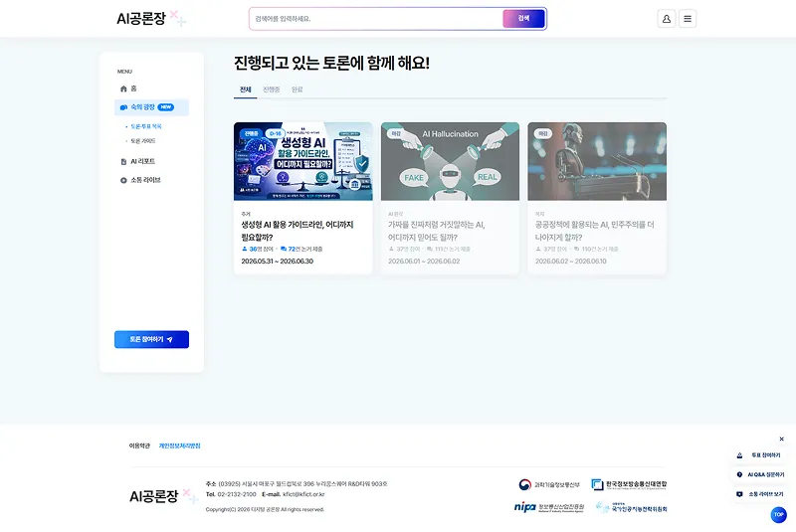Click the speech bubble icon beside 숙의 광장

123,107
